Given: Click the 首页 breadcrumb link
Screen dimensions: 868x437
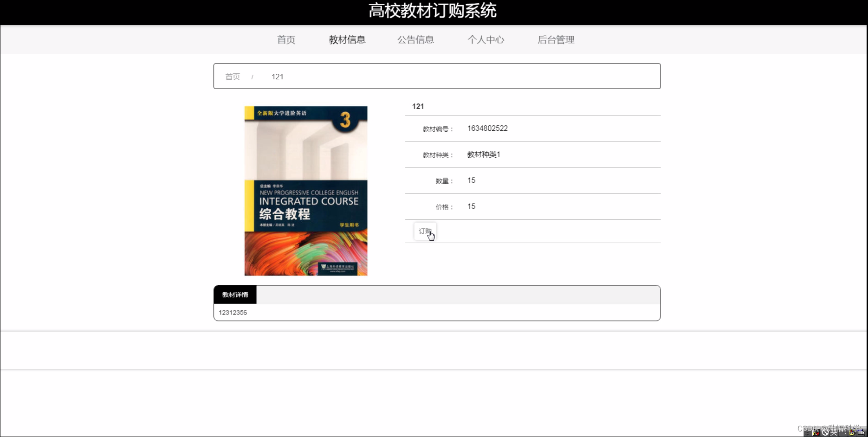Looking at the screenshot, I should point(233,77).
